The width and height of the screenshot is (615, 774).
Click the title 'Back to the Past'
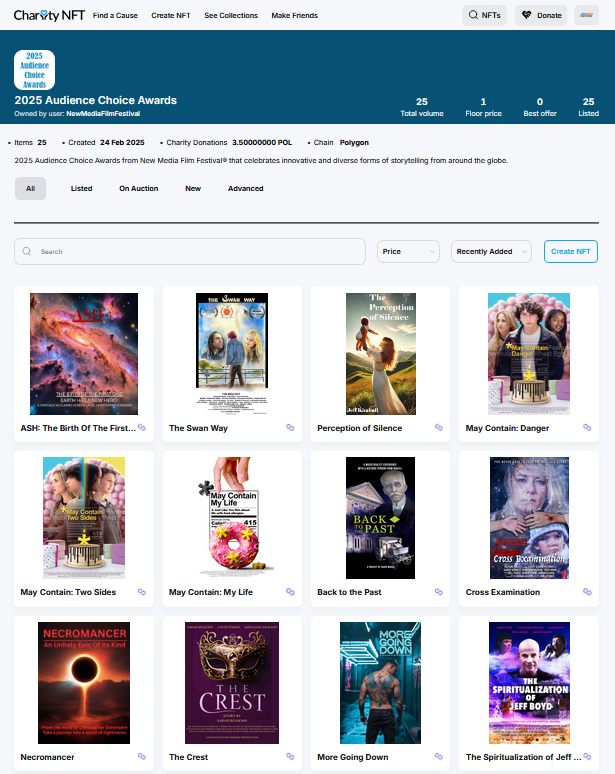pyautogui.click(x=349, y=592)
